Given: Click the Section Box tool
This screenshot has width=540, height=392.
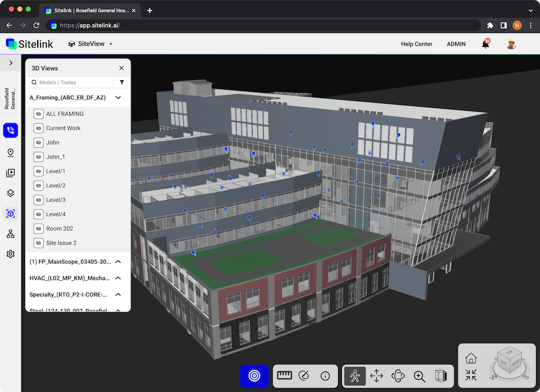Looking at the screenshot, I should (x=441, y=376).
